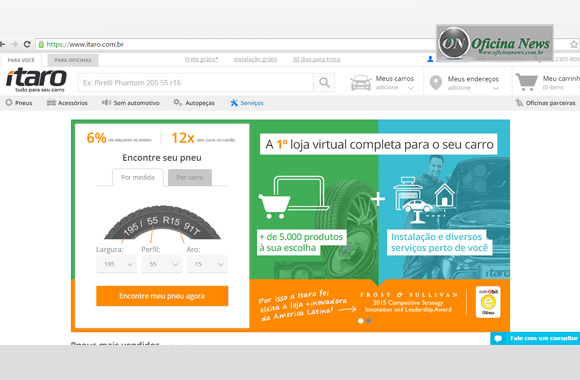Open the shopping cart icon

coord(527,82)
